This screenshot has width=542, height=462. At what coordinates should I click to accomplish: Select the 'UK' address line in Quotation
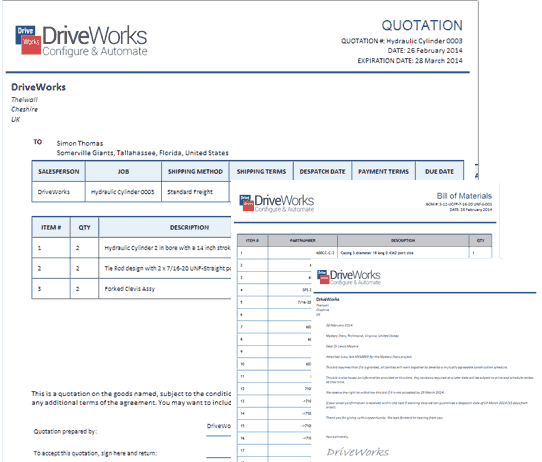16,119
